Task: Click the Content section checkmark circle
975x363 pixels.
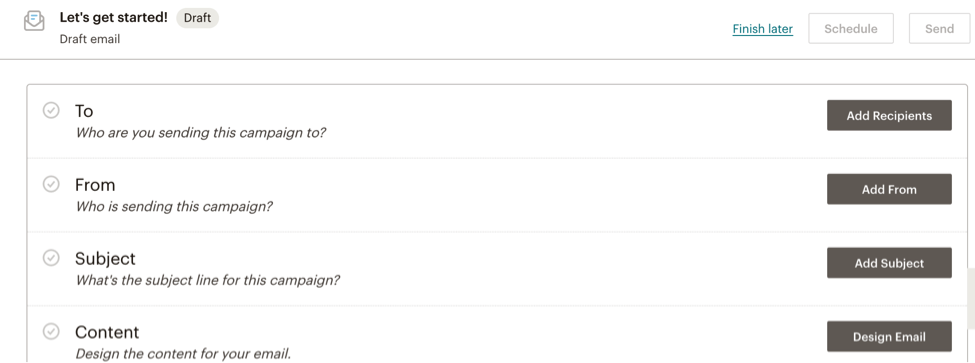Action: click(51, 331)
